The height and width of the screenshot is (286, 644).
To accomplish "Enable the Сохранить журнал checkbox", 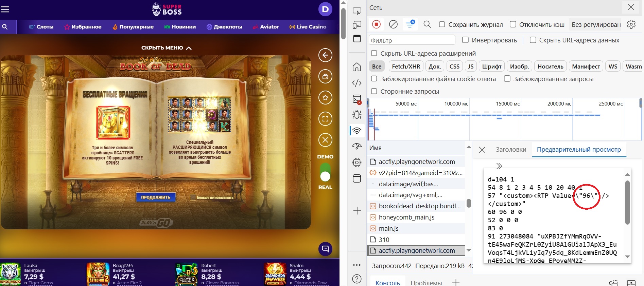I will coord(442,24).
